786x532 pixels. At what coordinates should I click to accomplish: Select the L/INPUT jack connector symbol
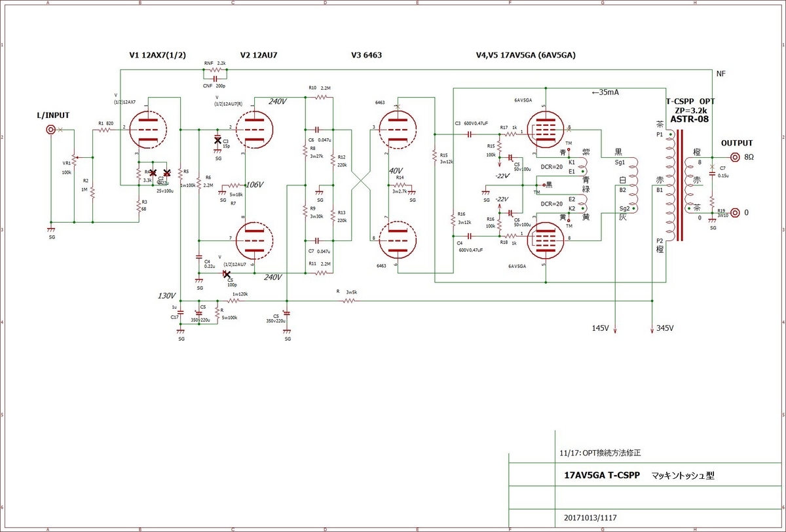click(x=50, y=130)
